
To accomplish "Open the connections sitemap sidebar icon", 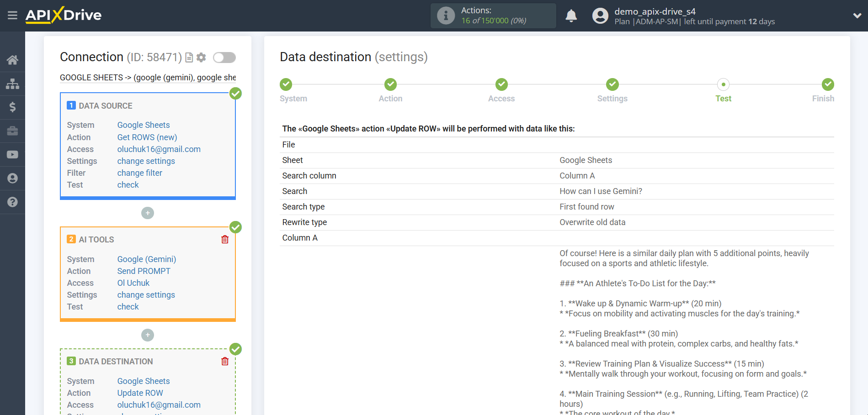I will pyautogui.click(x=12, y=84).
